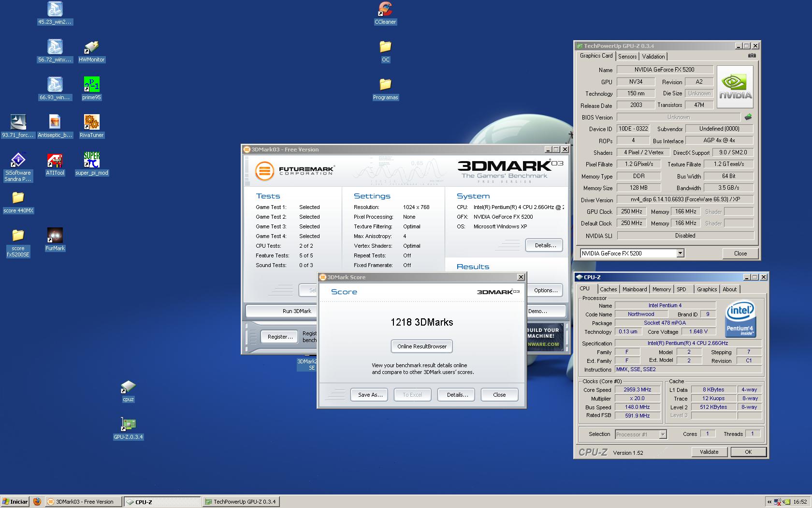Click Details in the 3DMark Score dialog
Viewport: 812px width, 508px height.
pos(457,395)
